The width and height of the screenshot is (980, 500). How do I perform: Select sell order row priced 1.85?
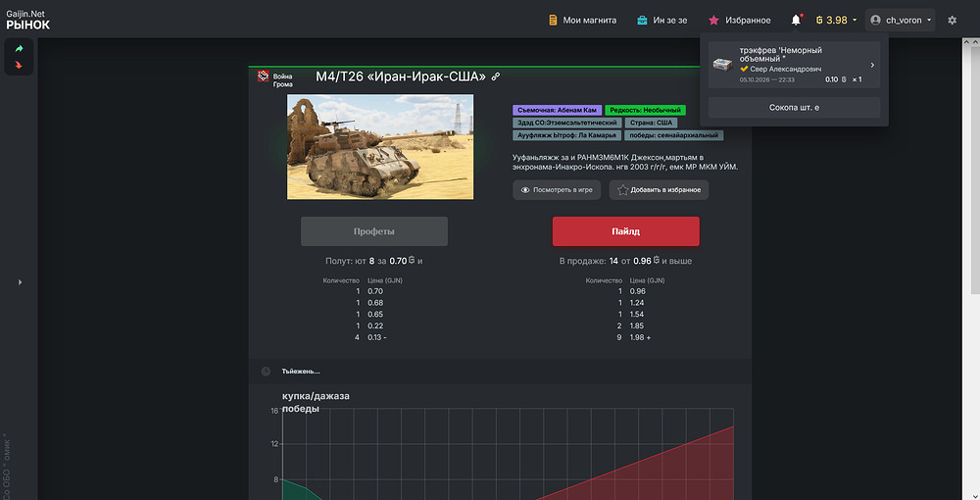point(630,325)
